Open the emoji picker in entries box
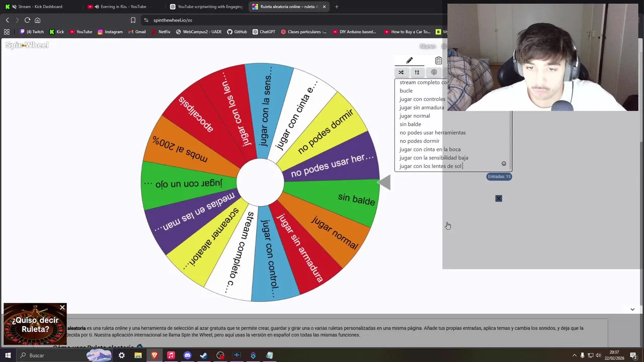The height and width of the screenshot is (362, 644). point(504,163)
